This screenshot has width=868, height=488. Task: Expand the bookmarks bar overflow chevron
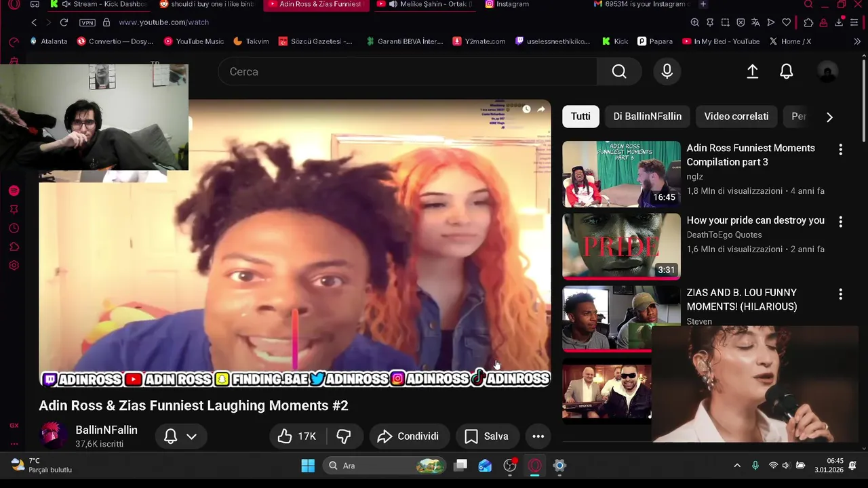pos(857,41)
